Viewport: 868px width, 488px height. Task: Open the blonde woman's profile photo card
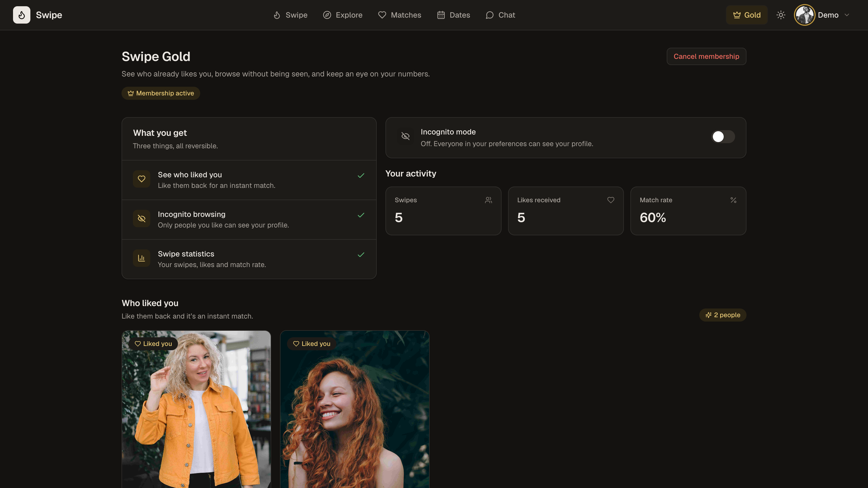pyautogui.click(x=196, y=409)
